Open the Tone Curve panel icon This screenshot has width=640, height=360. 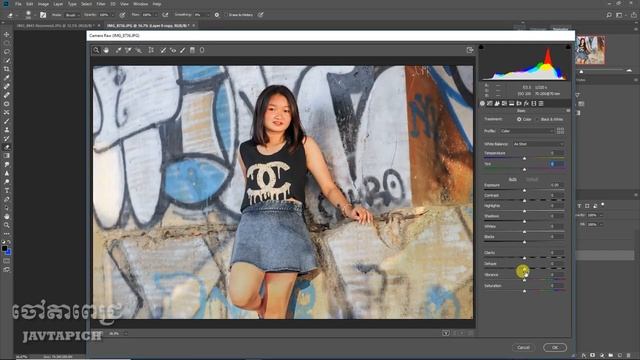coord(490,104)
